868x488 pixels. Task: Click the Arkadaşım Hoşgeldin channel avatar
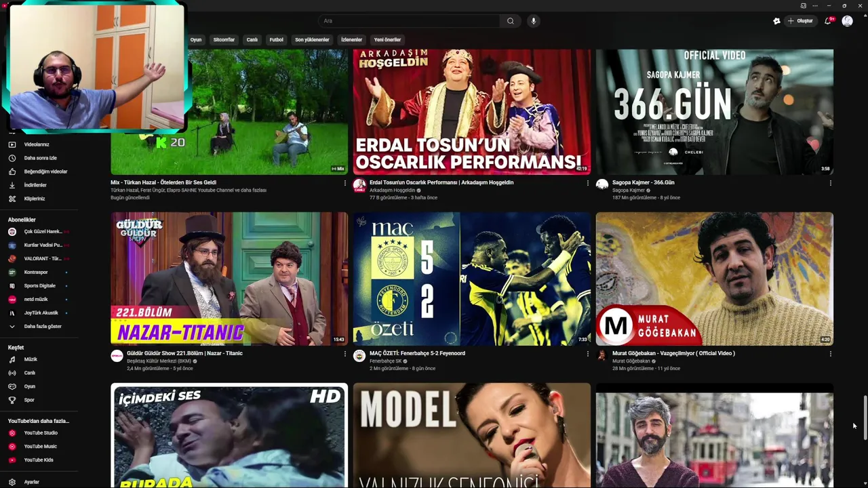coord(359,186)
